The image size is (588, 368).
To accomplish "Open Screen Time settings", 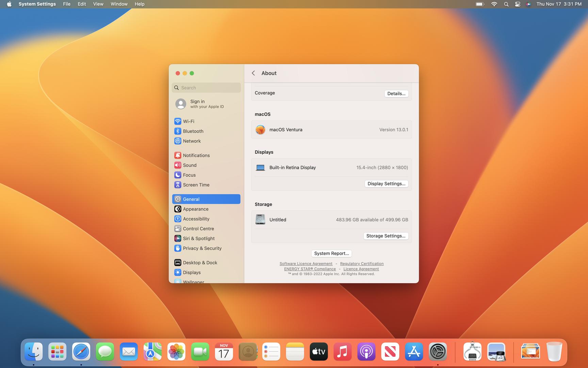I will coord(196,185).
